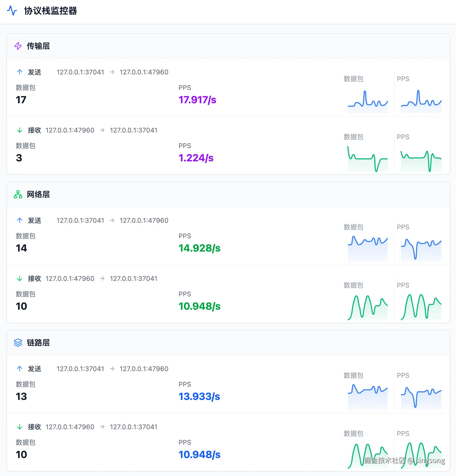
Task: Click the lightning bolt icon beside 传输层
Action: click(18, 46)
